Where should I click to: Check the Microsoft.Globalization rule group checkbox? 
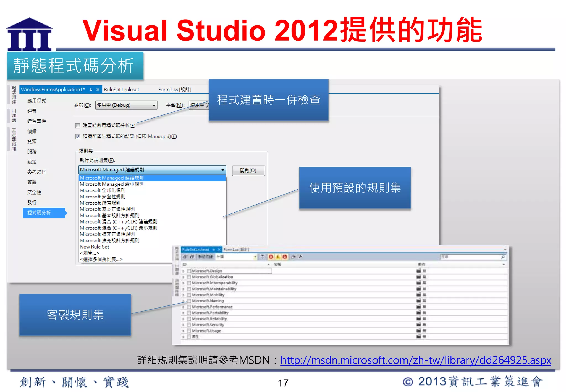click(x=189, y=277)
